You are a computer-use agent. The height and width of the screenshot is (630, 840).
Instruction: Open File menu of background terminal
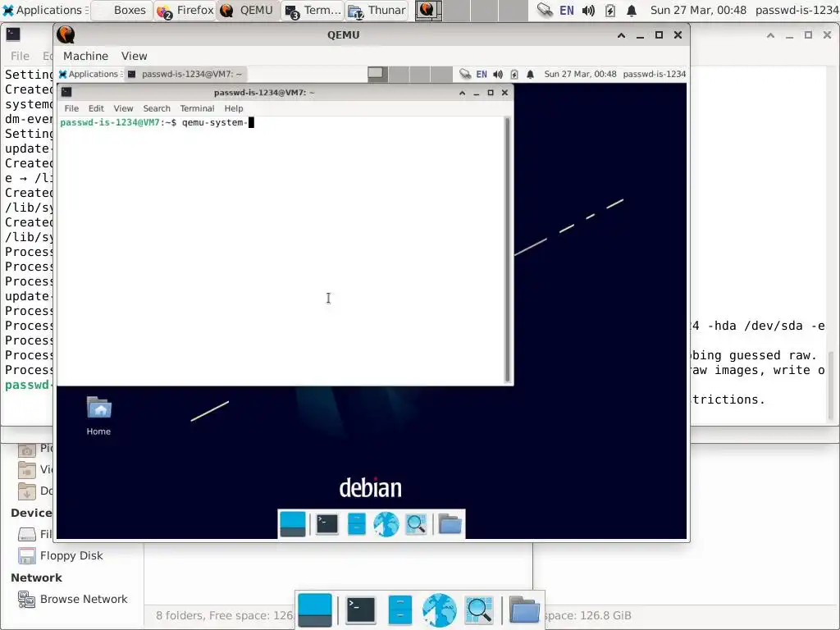point(20,56)
